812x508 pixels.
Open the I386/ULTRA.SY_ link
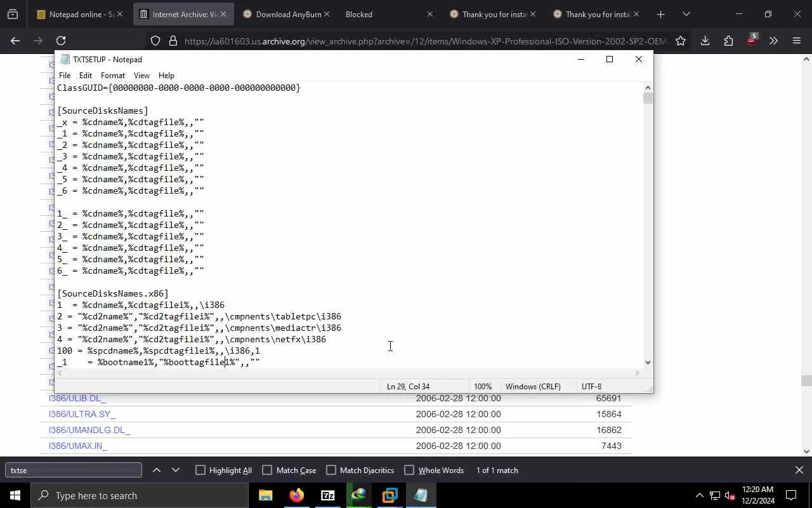coord(82,414)
